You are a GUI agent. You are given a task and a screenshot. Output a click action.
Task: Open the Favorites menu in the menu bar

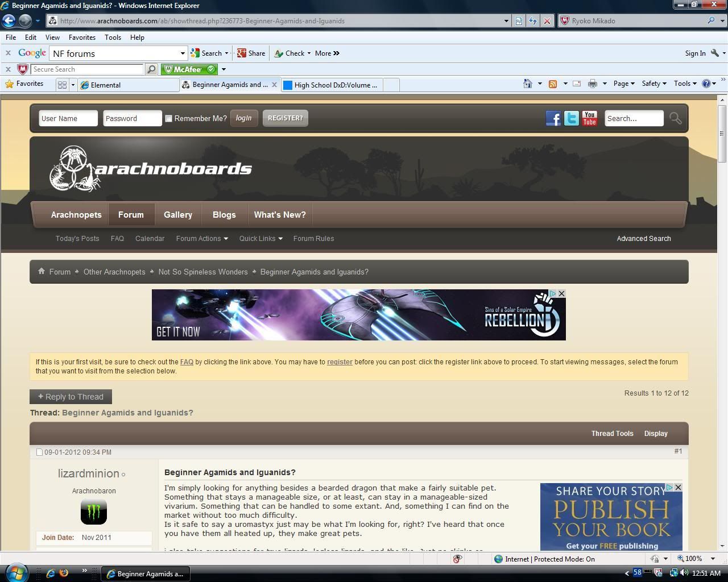point(82,38)
